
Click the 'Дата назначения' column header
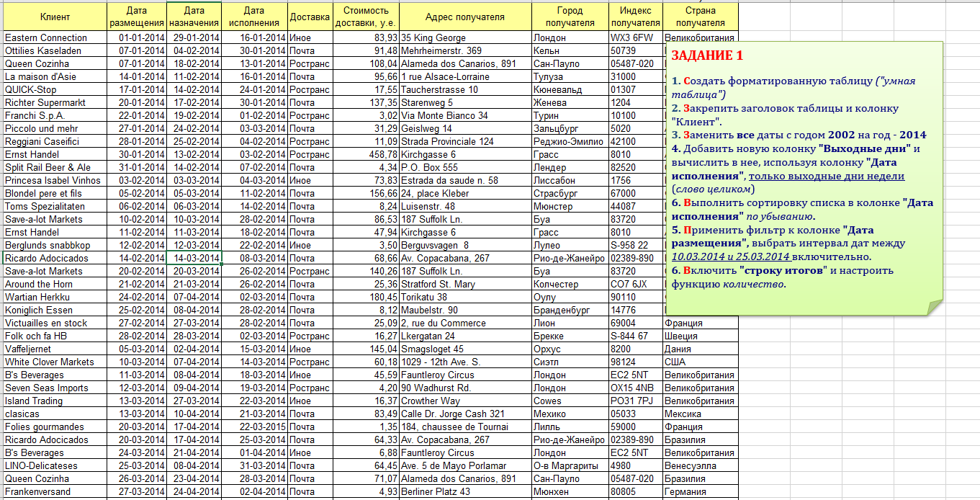point(194,17)
